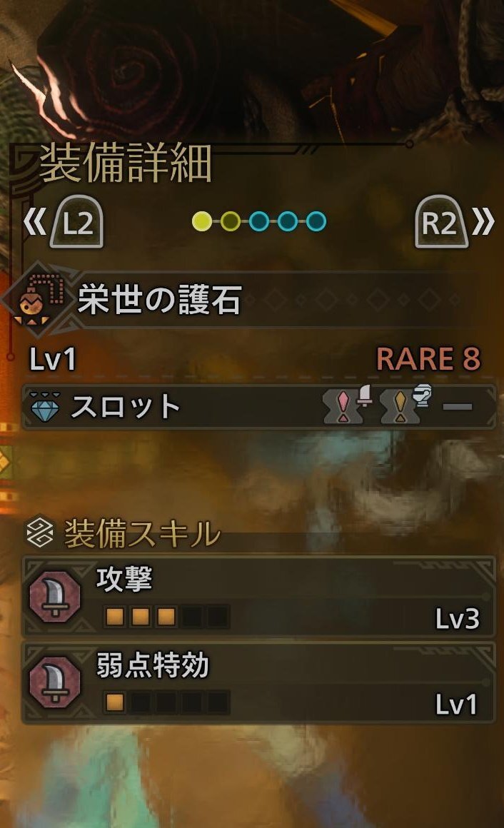Image resolution: width=504 pixels, height=828 pixels.
Task: Select the fourth teal page dot
Action: [x=287, y=221]
